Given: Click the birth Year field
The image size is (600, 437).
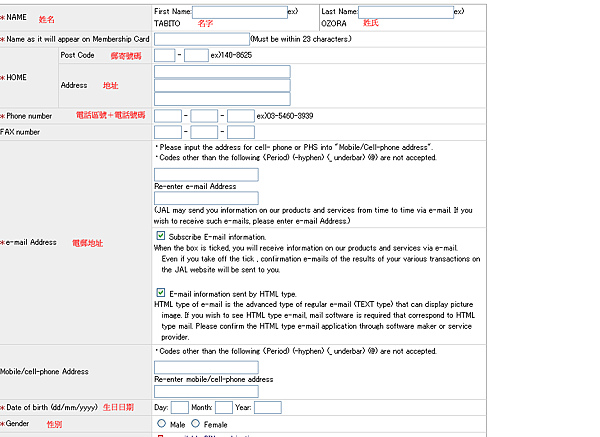Looking at the screenshot, I should click(x=268, y=408).
